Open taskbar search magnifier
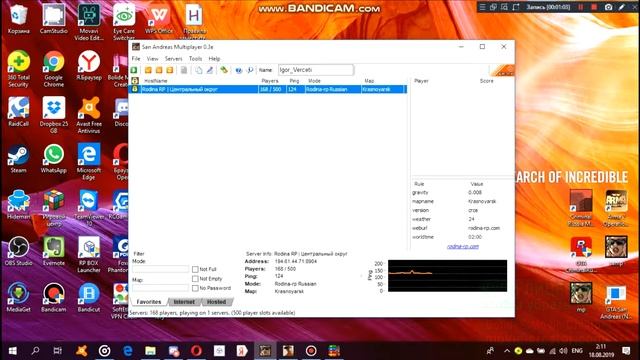Screen dimensions: 640x360 (x=36, y=351)
